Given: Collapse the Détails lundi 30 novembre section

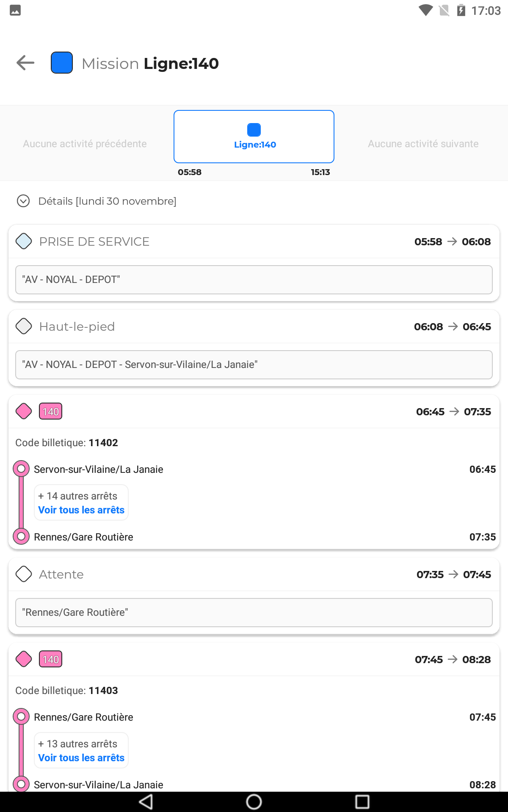Looking at the screenshot, I should [x=23, y=201].
